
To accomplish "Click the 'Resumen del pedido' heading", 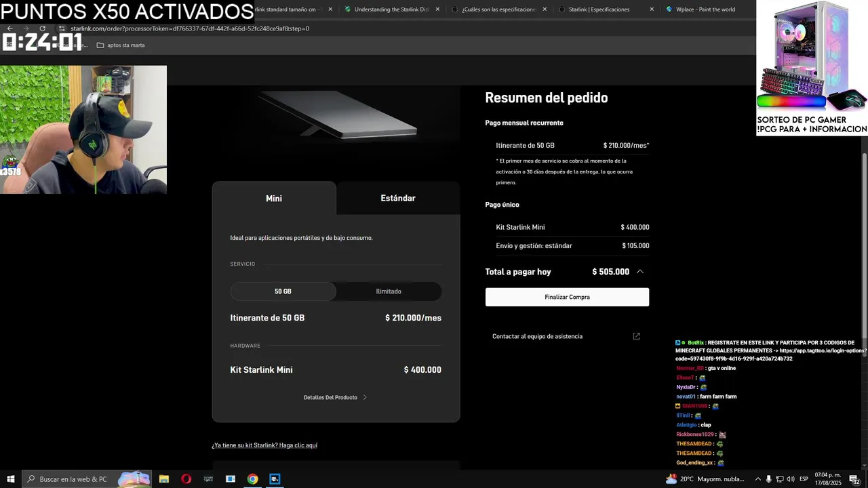I will (547, 98).
